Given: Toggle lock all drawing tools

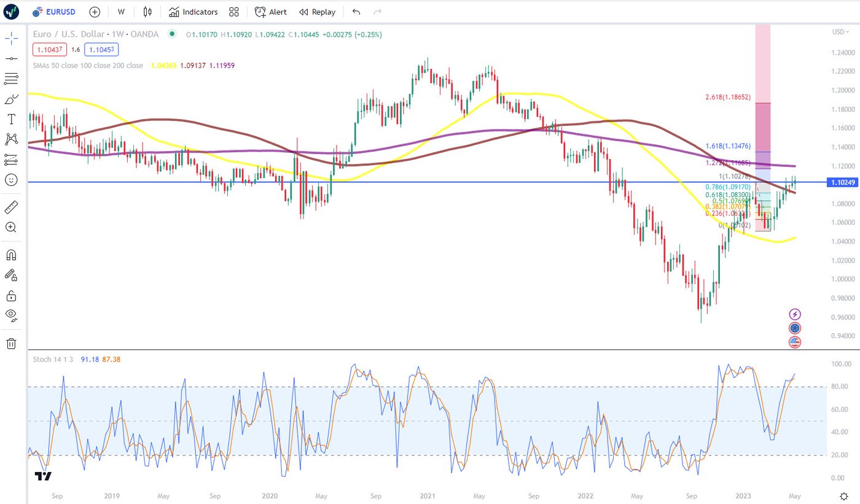Looking at the screenshot, I should click(11, 296).
